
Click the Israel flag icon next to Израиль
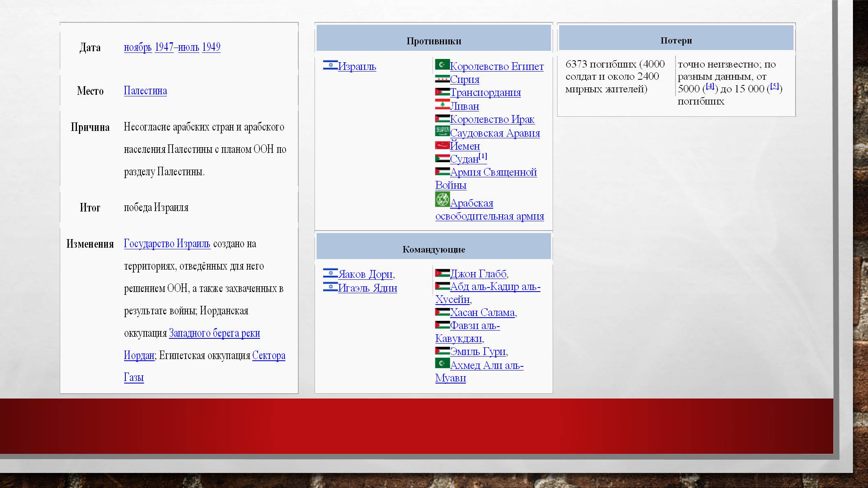click(330, 65)
